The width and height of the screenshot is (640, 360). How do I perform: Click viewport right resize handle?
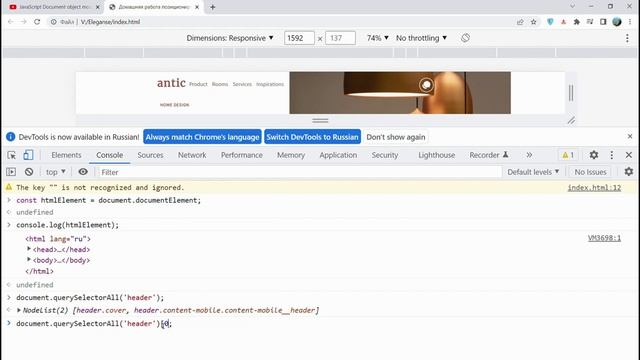point(571,93)
